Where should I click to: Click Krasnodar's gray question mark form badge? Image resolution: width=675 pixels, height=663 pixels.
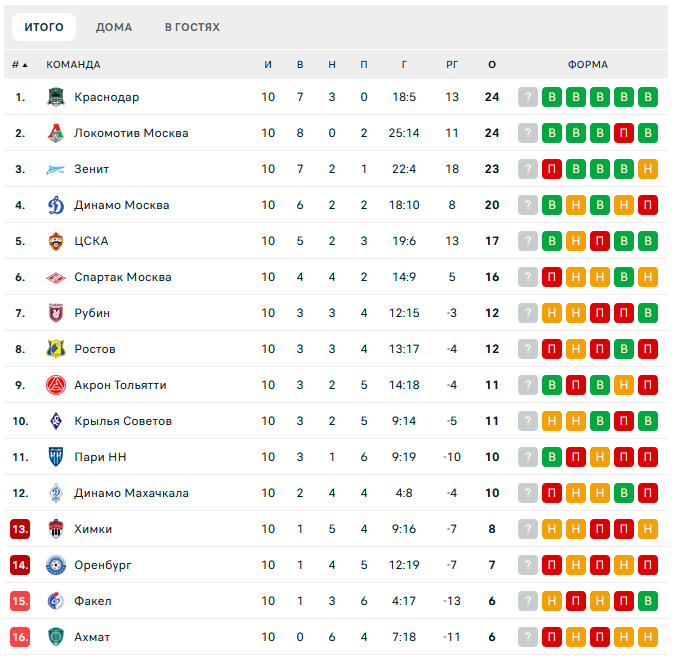528,97
